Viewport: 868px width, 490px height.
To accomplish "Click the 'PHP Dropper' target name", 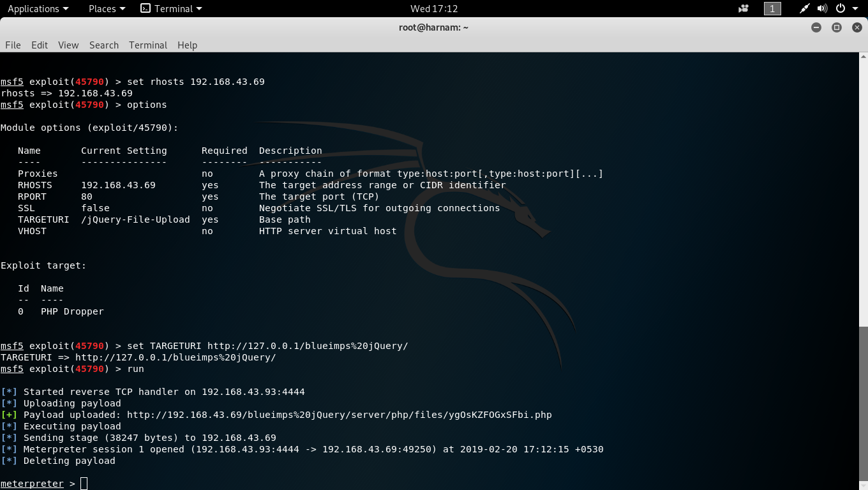I will pyautogui.click(x=72, y=311).
